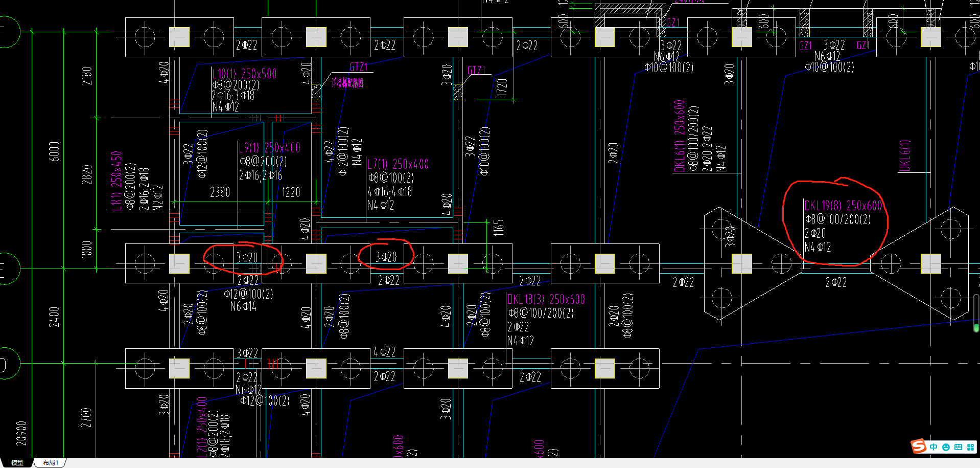Pick the dimension text 1165
Viewport: 980px width, 468px height.
point(499,228)
